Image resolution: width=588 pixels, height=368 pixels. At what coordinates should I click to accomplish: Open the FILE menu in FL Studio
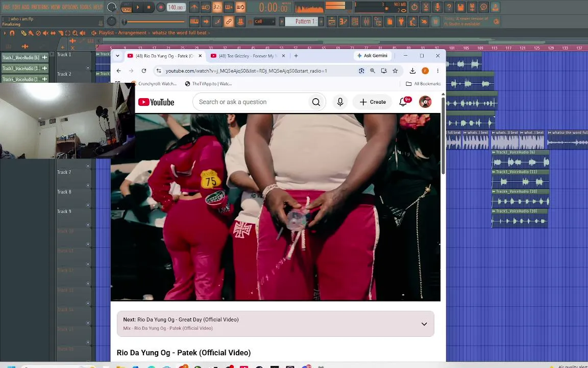pos(6,7)
